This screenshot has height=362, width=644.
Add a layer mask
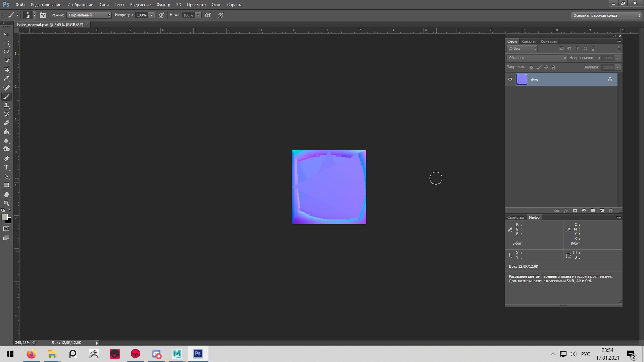pos(575,211)
